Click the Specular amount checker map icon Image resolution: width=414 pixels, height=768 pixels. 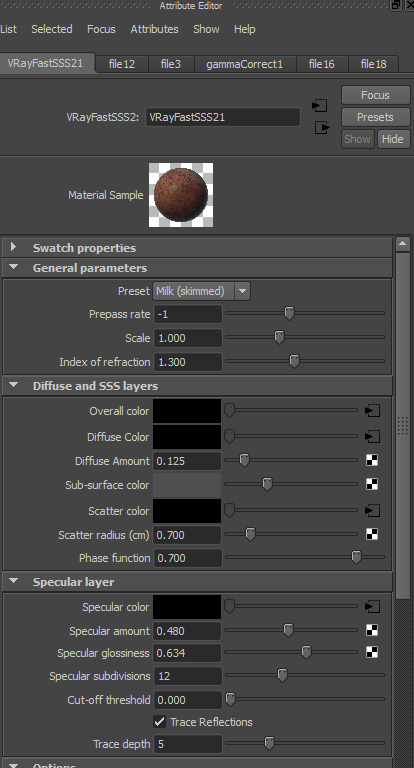(x=372, y=630)
